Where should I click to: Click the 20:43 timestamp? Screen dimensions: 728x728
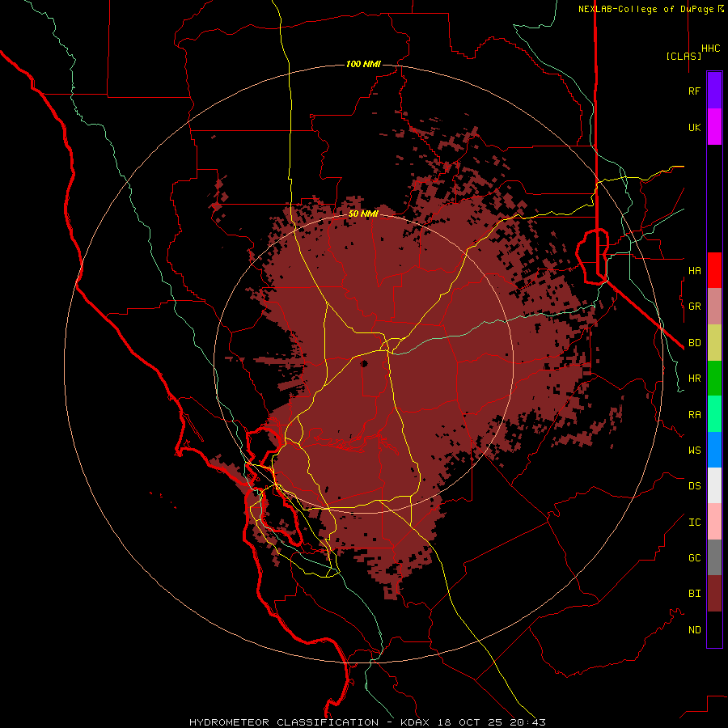point(527,722)
